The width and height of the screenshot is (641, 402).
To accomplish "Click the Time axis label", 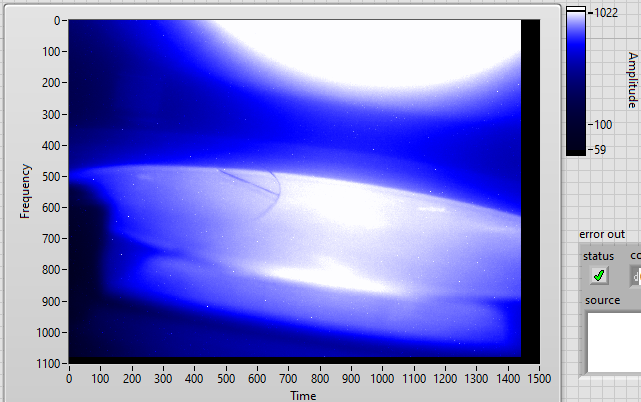I will pos(303,395).
